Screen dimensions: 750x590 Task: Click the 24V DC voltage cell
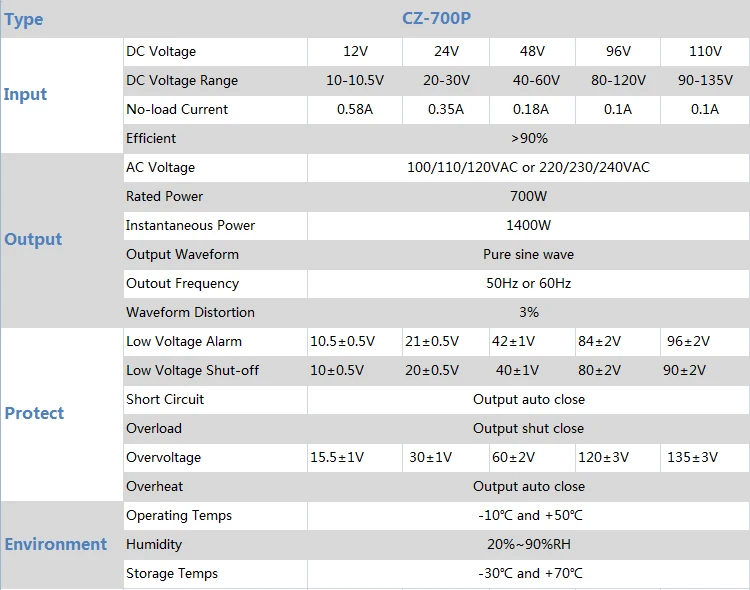coord(446,51)
